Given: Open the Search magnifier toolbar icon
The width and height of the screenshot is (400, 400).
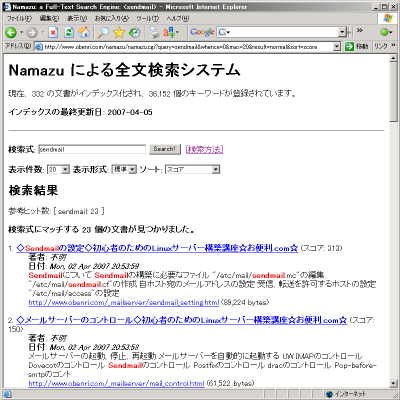Looking at the screenshot, I should coord(103,32).
